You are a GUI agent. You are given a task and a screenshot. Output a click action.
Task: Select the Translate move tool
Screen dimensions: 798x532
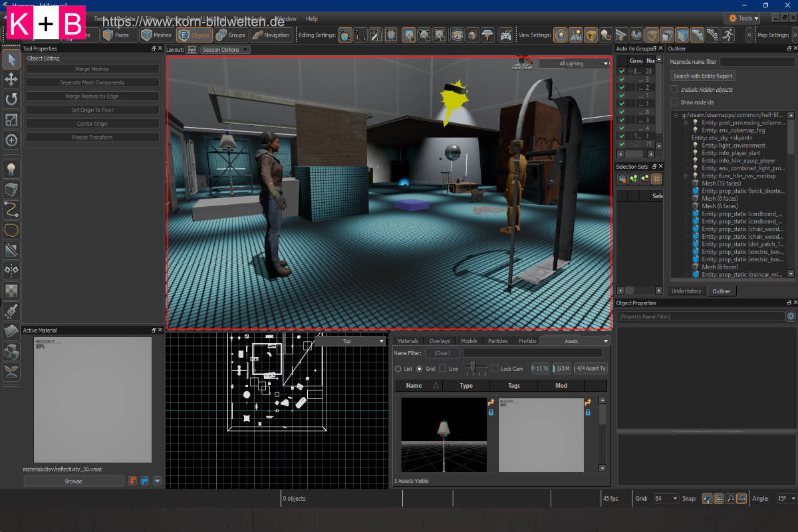[11, 79]
